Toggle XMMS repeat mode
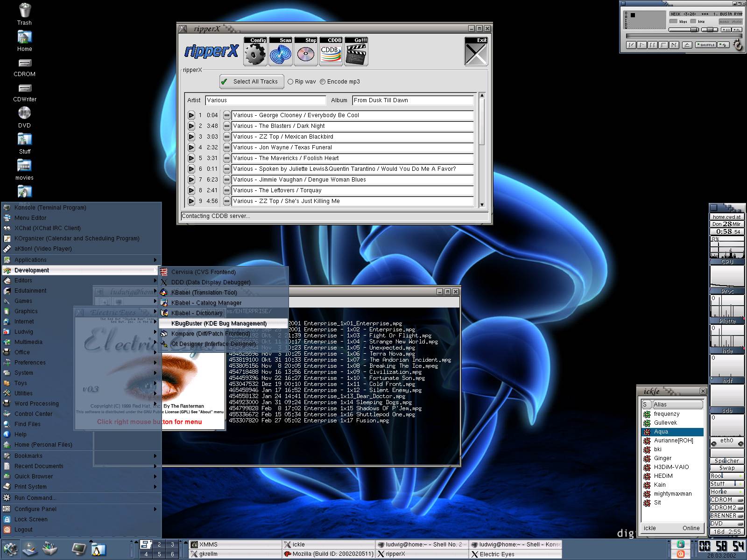This screenshot has width=747, height=560. pyautogui.click(x=724, y=45)
